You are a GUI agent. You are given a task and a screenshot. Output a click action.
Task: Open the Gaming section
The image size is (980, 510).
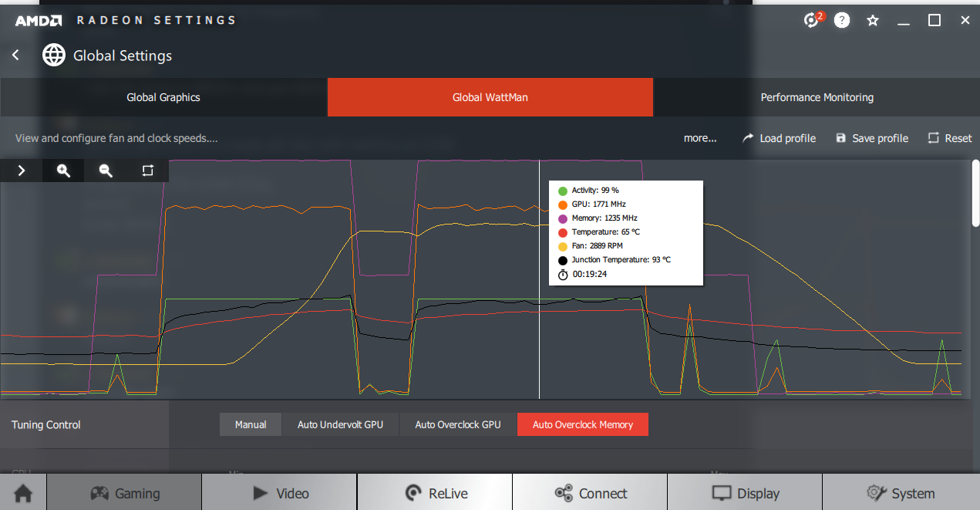click(124, 492)
